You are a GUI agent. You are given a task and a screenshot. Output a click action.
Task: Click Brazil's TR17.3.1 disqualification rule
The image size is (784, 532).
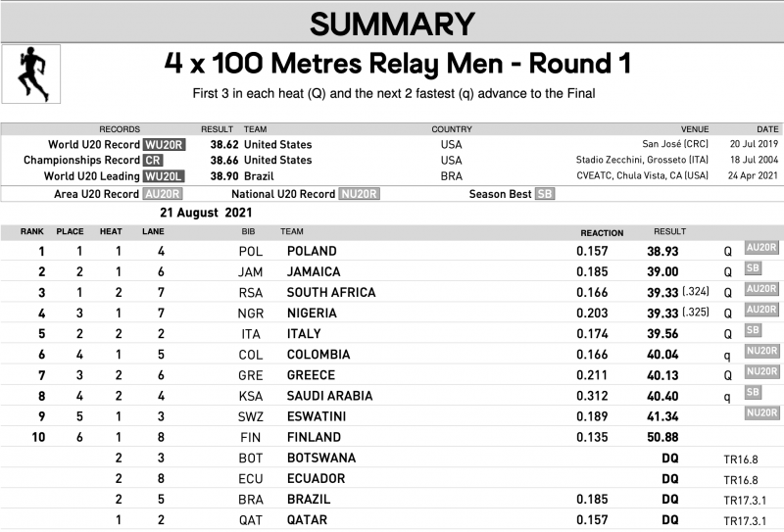pyautogui.click(x=745, y=499)
